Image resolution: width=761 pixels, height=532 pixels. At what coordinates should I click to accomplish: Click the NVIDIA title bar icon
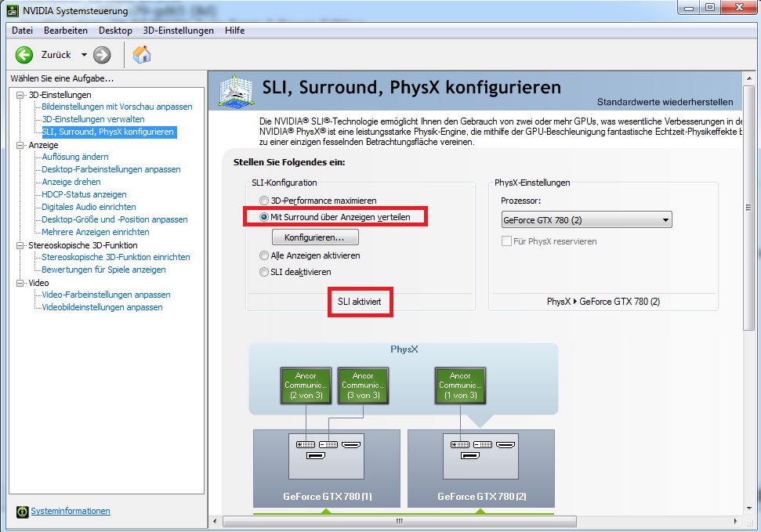point(13,10)
